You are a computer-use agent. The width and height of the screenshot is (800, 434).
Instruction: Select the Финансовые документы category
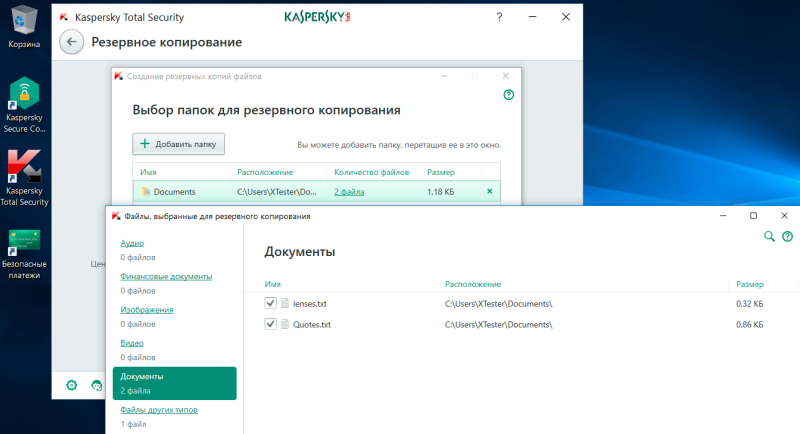click(x=166, y=276)
